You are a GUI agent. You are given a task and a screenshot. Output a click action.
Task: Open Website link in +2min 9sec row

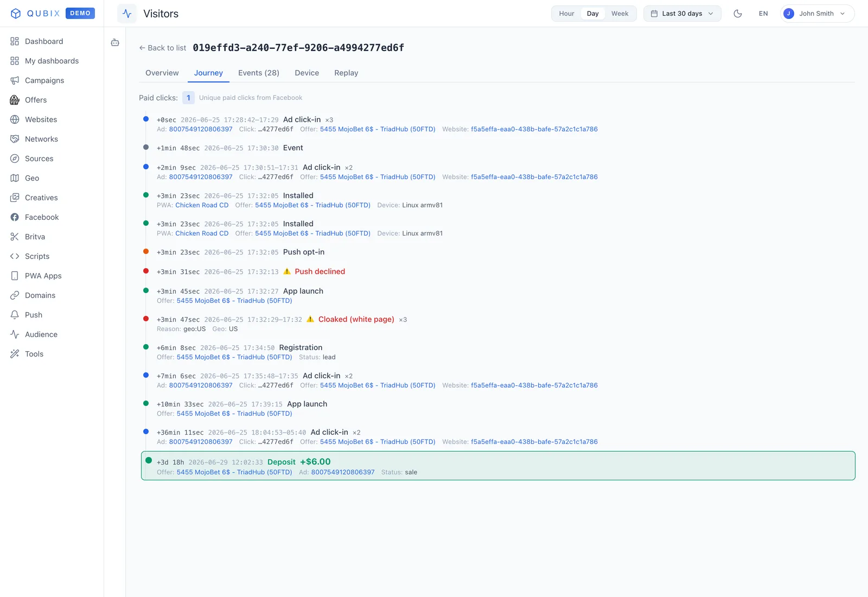coord(534,177)
